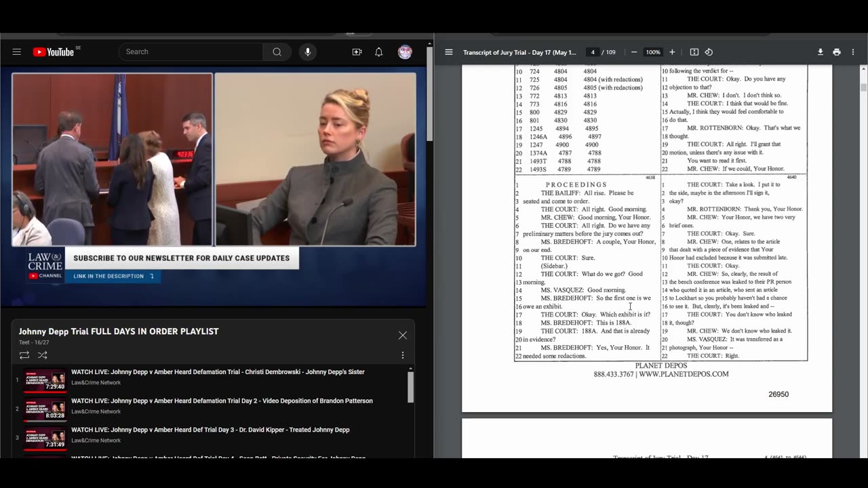868x488 pixels.
Task: Close the playlist panel with the X
Action: pos(403,335)
